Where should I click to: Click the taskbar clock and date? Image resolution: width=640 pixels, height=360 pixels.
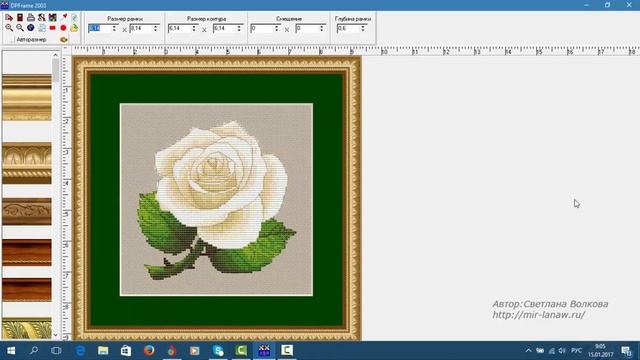(600, 351)
